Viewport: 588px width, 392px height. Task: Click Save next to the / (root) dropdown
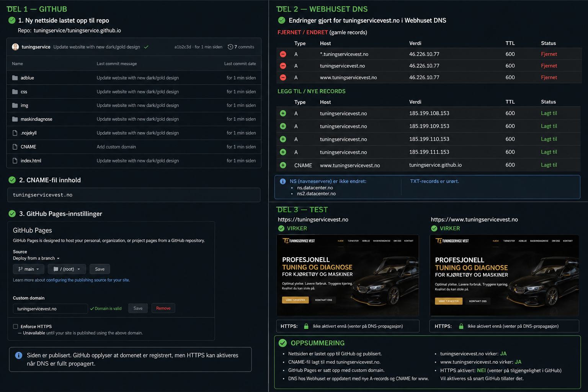pyautogui.click(x=100, y=269)
